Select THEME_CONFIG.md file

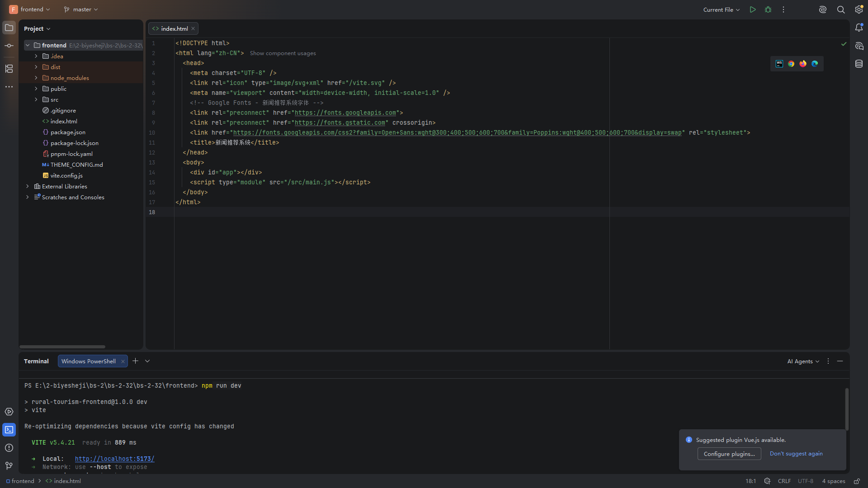(x=76, y=164)
